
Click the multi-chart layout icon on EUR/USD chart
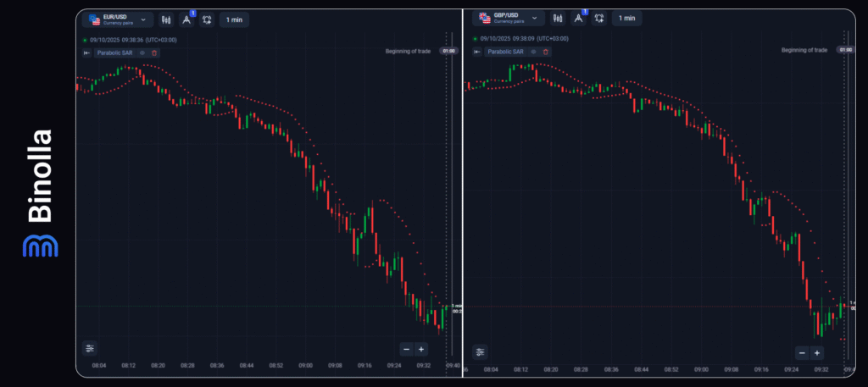pos(208,19)
